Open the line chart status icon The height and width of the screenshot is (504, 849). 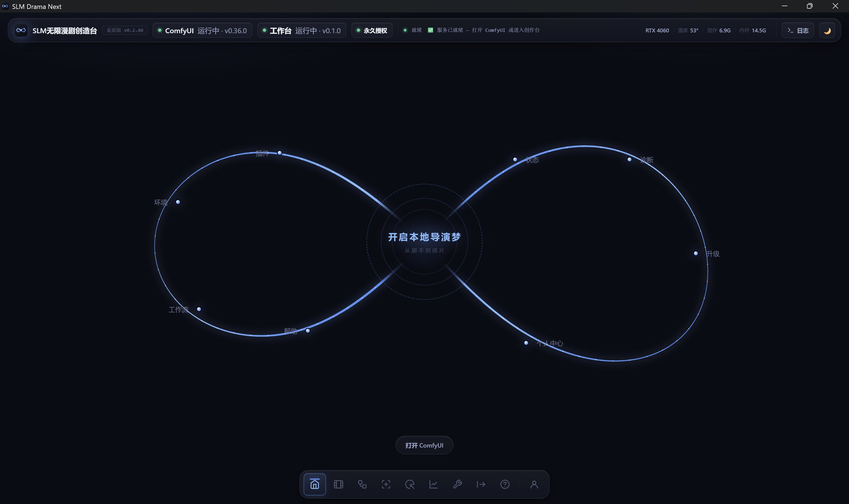[434, 484]
